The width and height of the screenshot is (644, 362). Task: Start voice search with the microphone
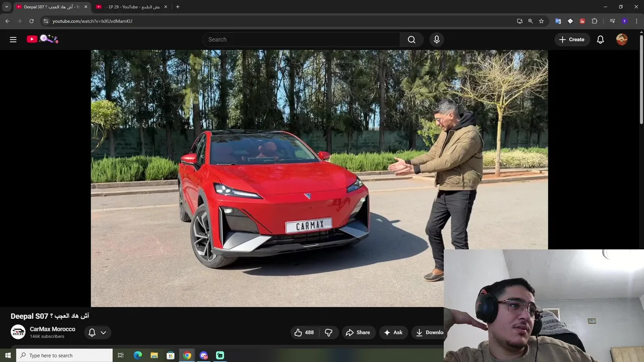coord(437,39)
